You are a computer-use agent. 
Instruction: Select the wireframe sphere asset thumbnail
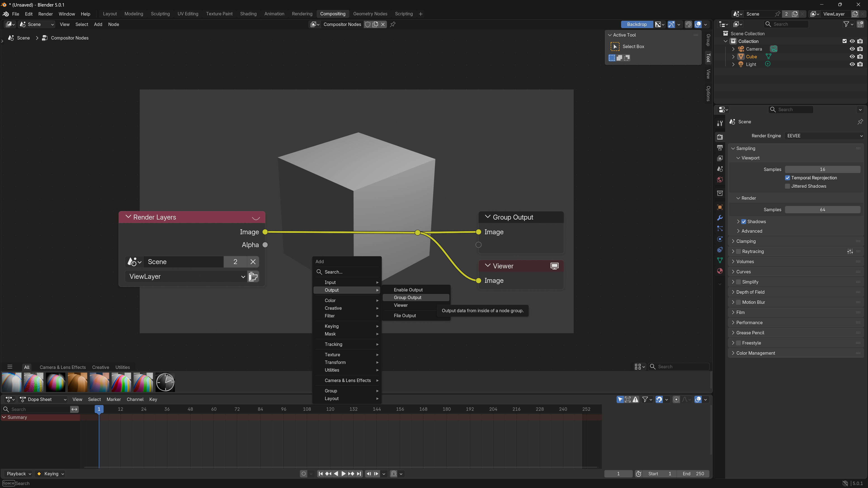coord(165,382)
